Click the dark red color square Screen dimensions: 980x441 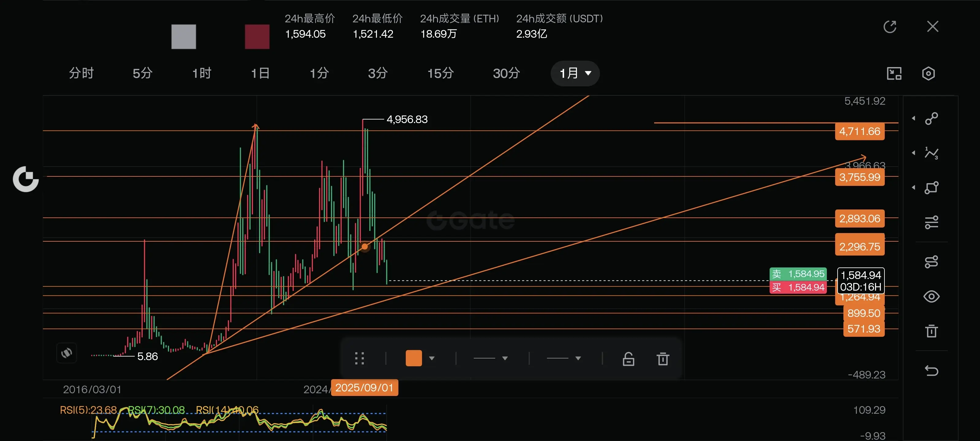point(257,36)
